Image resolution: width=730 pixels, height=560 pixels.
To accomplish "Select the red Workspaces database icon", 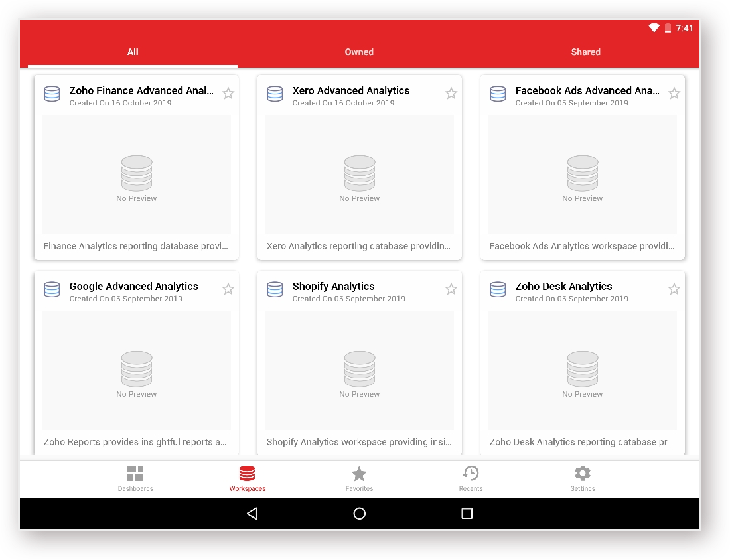I will coord(248,474).
